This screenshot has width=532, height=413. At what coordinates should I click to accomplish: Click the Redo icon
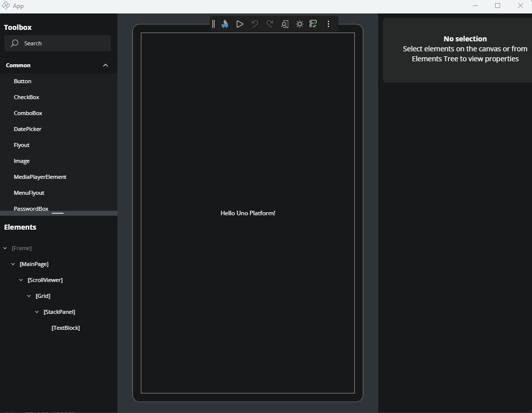[269, 23]
